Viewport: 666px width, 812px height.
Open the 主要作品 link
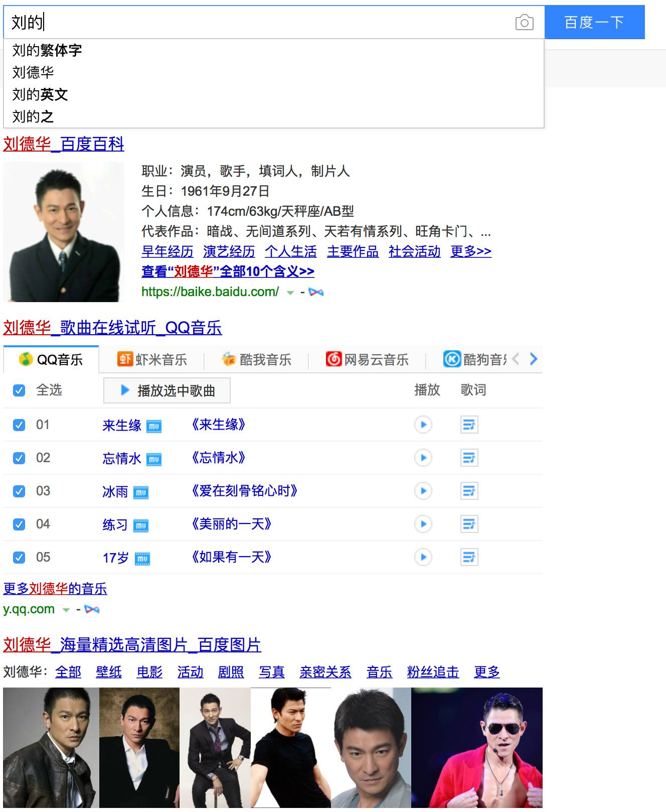353,251
